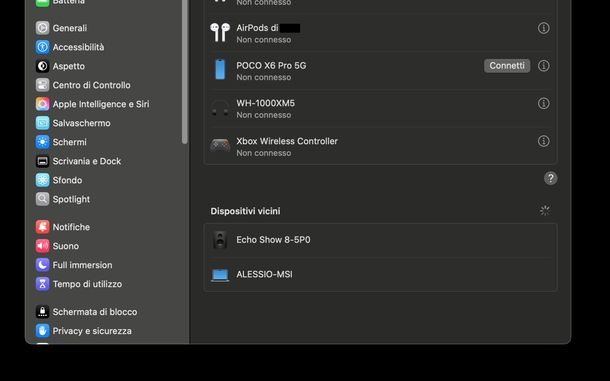Open Schermata di blocco icon
Image resolution: width=610 pixels, height=381 pixels.
42,312
